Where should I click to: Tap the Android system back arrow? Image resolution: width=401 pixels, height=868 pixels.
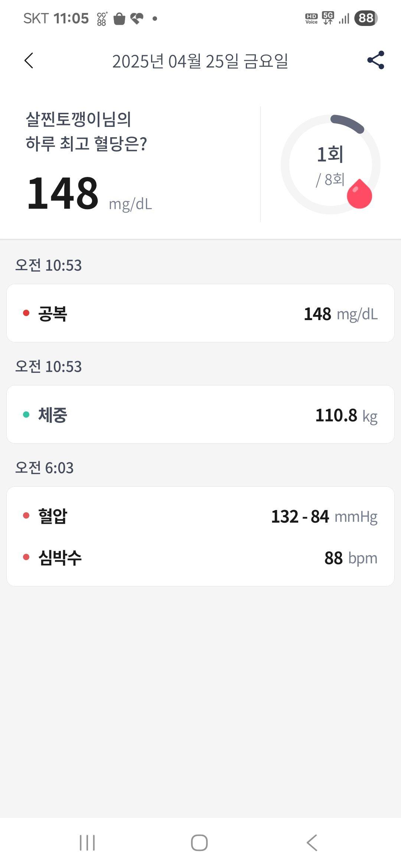click(x=312, y=843)
